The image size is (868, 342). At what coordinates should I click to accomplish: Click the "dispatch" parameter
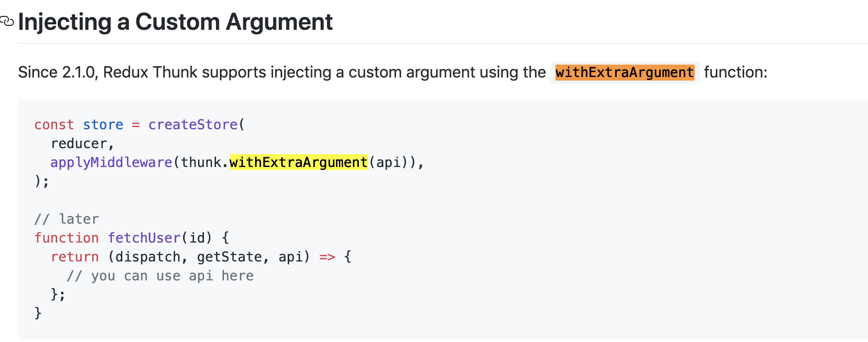(x=148, y=257)
